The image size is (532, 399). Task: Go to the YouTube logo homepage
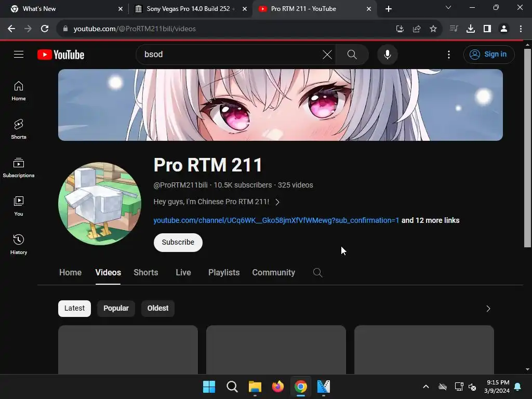coord(61,55)
